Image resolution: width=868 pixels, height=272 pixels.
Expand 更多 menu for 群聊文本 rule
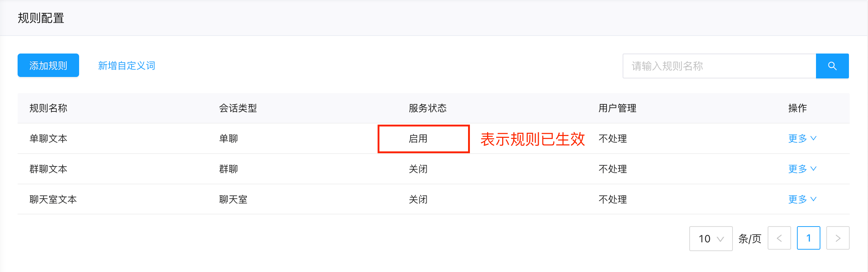click(802, 169)
